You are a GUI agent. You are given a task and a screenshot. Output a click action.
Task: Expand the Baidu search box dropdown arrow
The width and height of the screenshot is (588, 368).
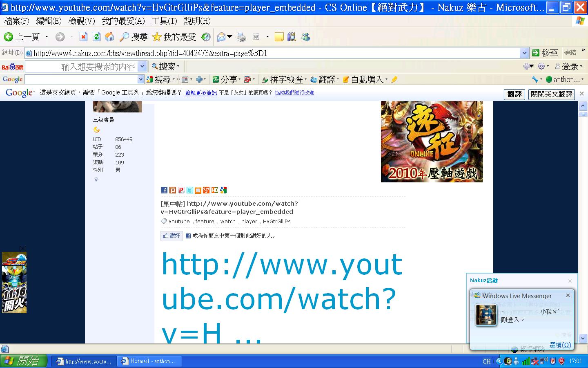click(143, 66)
